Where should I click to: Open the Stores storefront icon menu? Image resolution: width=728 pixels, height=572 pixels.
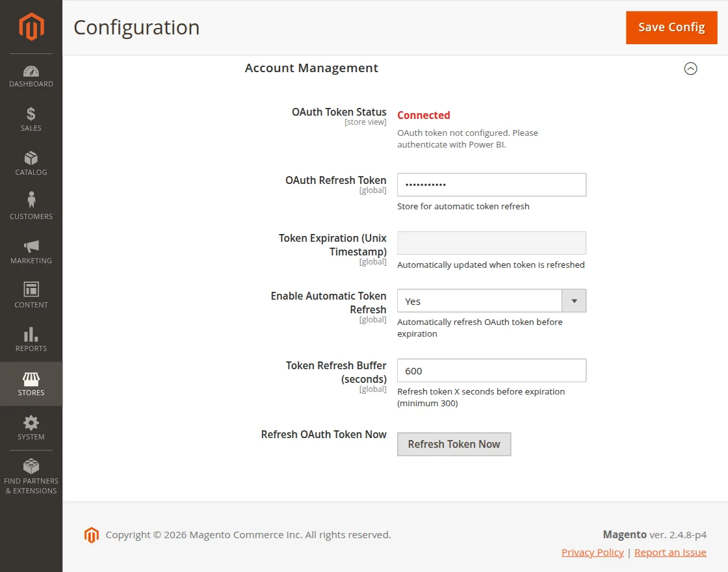click(31, 379)
